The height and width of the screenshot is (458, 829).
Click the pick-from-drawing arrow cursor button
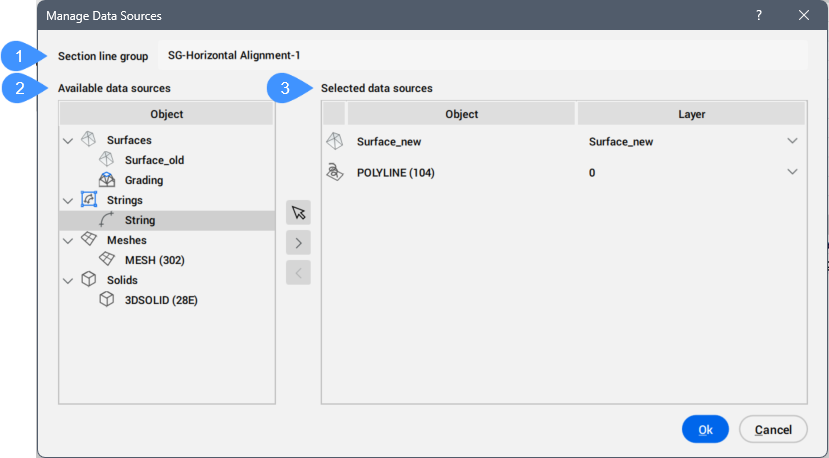[298, 212]
